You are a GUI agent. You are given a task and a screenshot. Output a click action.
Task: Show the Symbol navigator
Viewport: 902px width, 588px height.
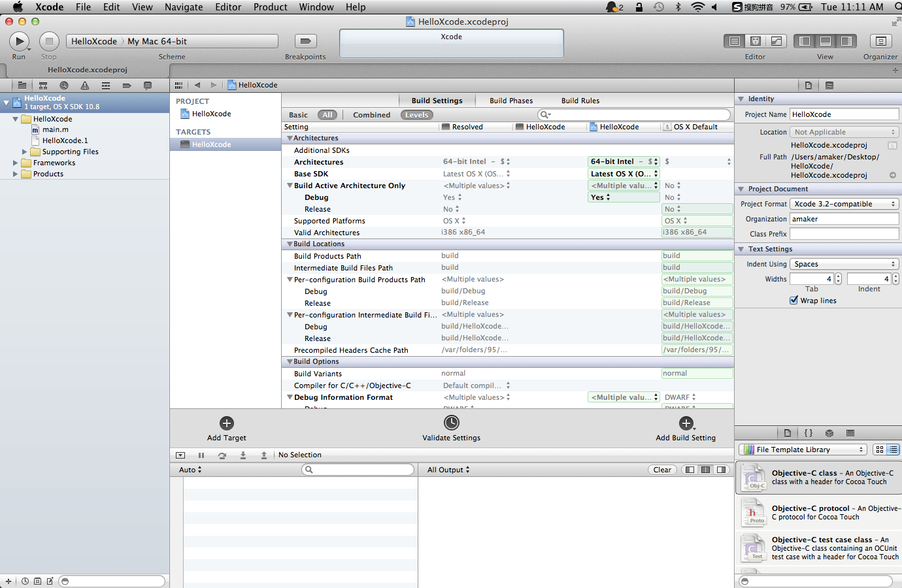[x=43, y=86]
